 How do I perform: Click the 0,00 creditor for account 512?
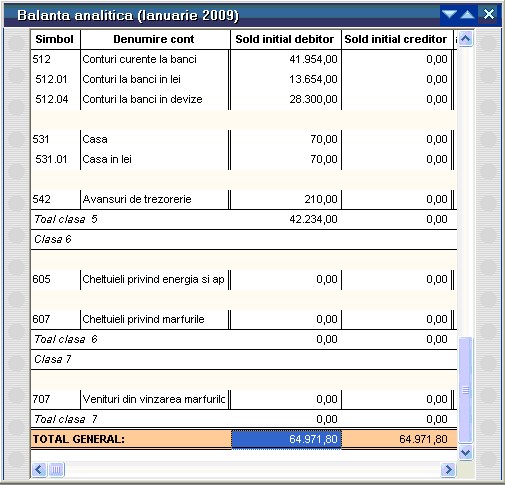click(437, 59)
